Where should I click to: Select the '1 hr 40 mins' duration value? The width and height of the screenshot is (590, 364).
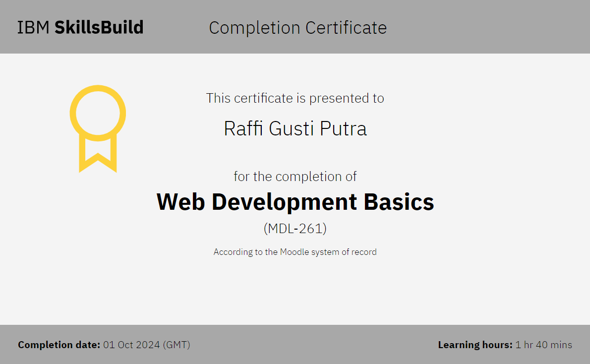(x=543, y=345)
